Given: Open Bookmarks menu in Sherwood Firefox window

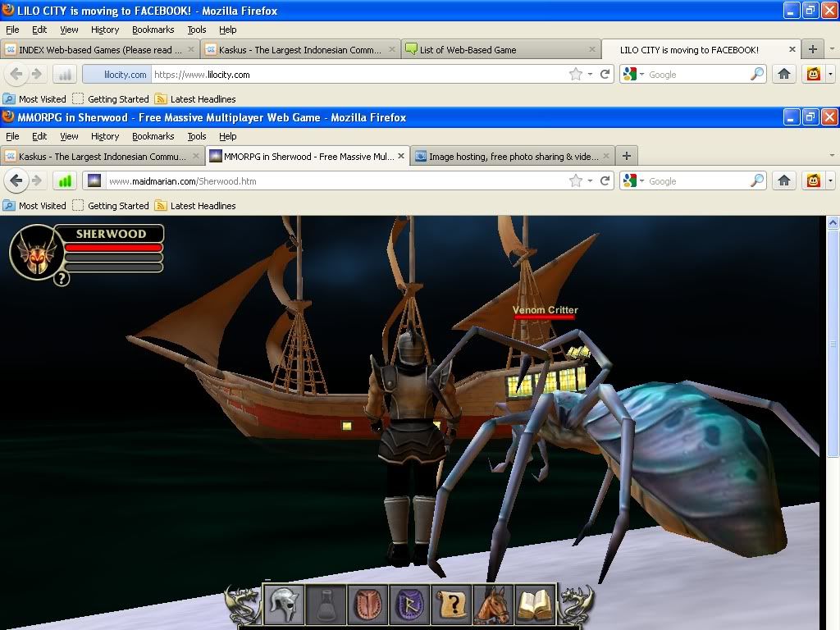Looking at the screenshot, I should [153, 136].
